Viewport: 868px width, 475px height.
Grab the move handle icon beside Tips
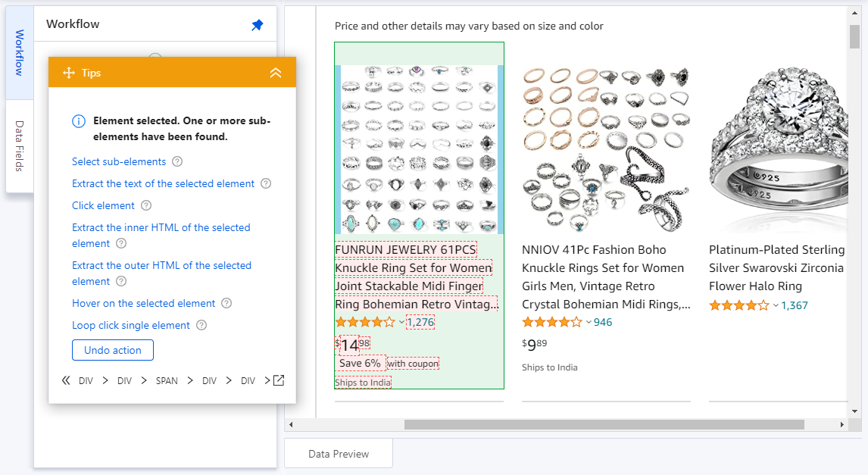click(69, 73)
